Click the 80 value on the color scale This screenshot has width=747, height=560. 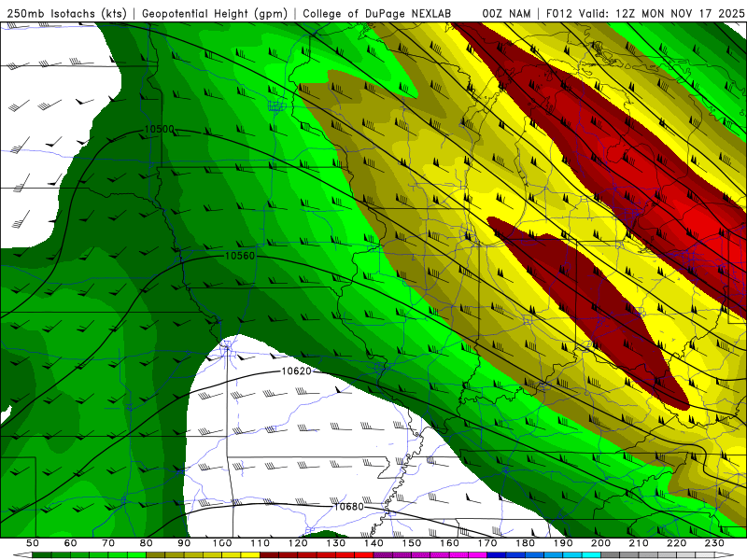tap(146, 543)
